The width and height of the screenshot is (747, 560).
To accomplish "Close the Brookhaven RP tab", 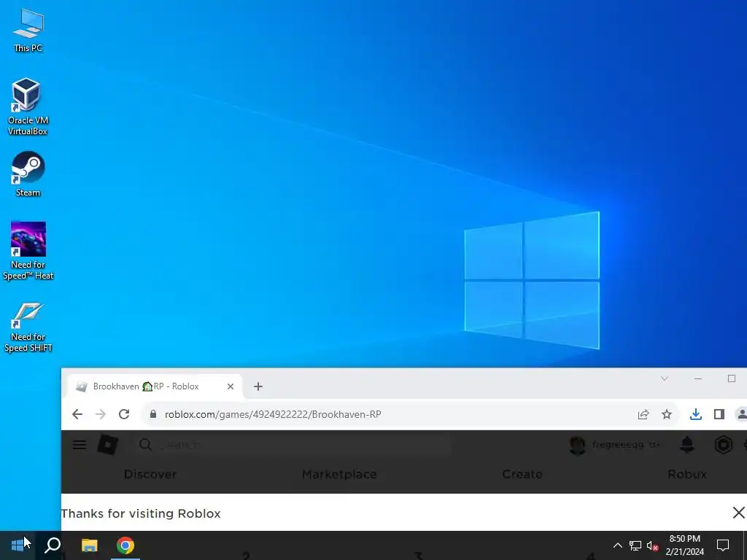I will 231,386.
